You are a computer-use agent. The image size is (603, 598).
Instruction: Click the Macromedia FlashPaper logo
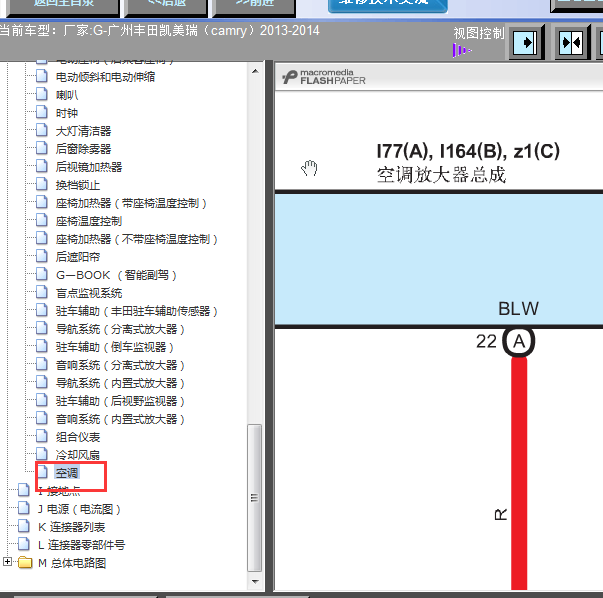click(326, 77)
